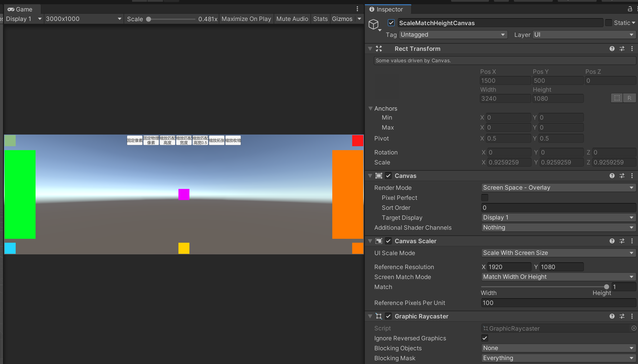Open the Canvas component preset settings icon
638x364 pixels.
click(622, 176)
